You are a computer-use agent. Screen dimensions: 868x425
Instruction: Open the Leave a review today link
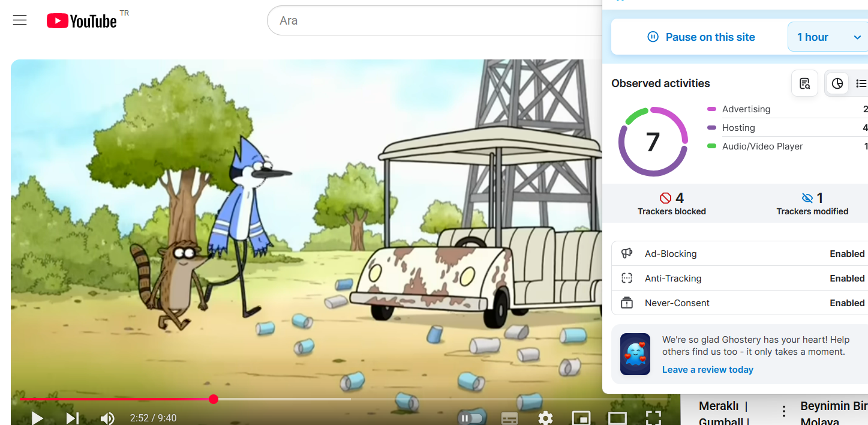(x=707, y=370)
